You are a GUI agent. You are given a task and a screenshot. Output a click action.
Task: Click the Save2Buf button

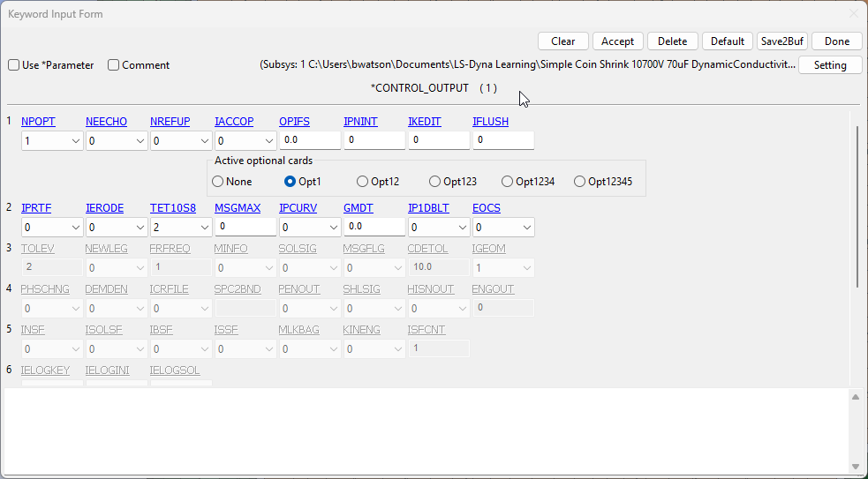(x=781, y=41)
